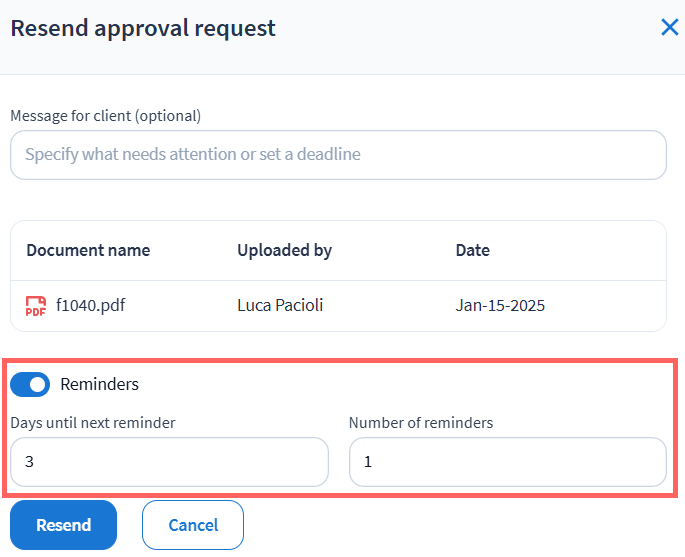Image resolution: width=685 pixels, height=557 pixels.
Task: Click the Number of reminders label
Action: (x=421, y=423)
